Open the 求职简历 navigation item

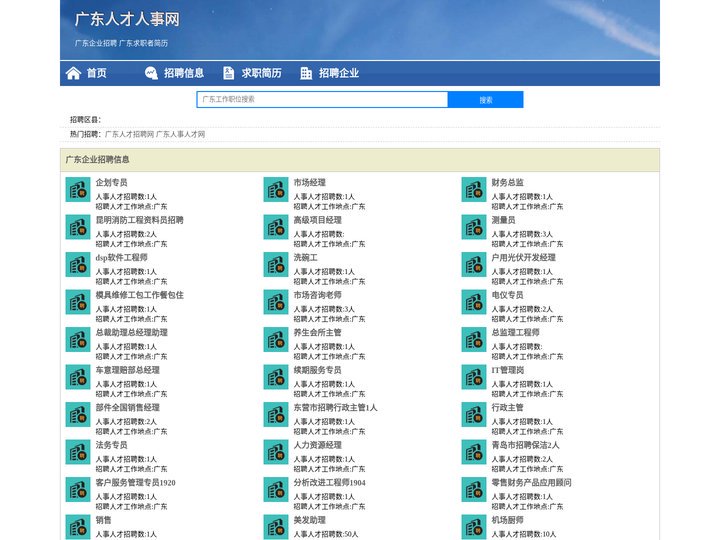pos(261,73)
